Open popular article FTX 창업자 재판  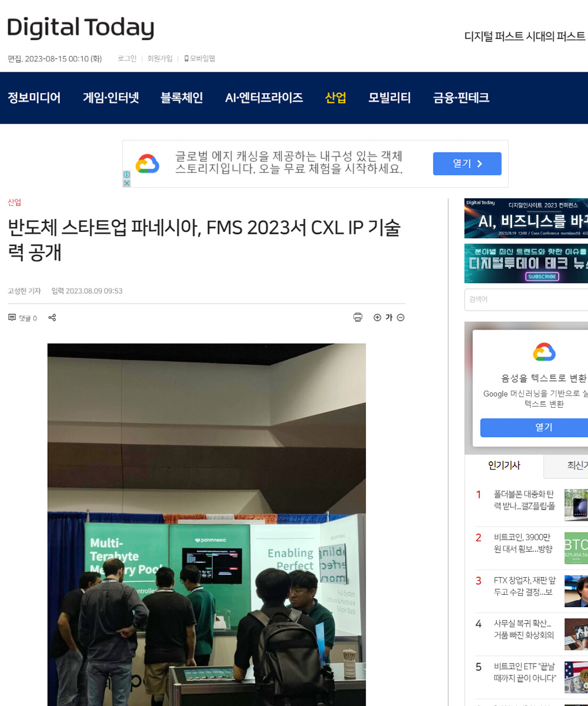pos(524,587)
